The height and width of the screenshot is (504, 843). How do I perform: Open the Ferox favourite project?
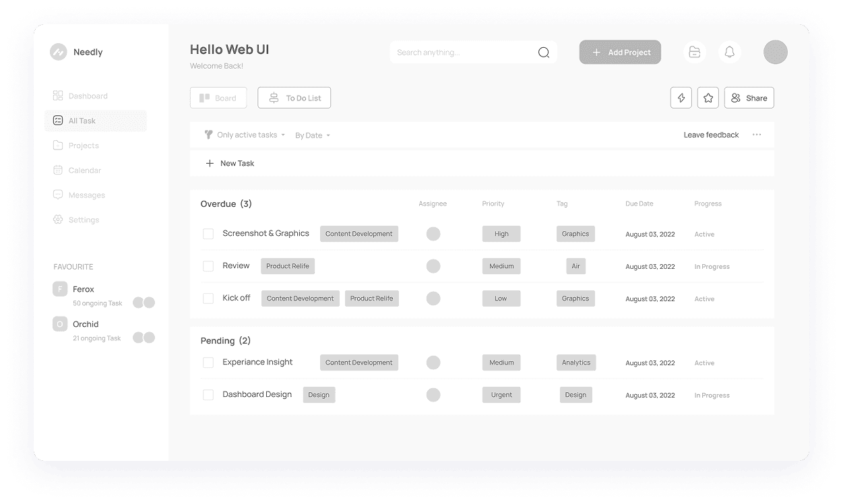(84, 289)
